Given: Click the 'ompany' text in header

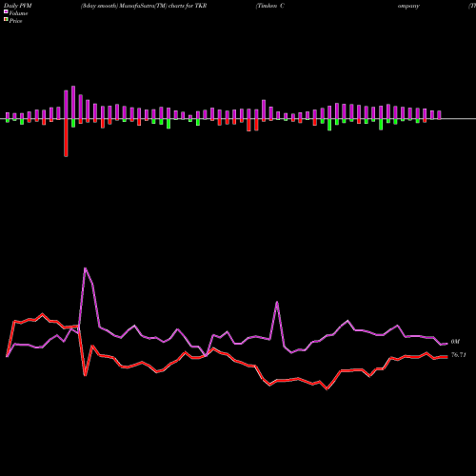Looking at the screenshot, I should pyautogui.click(x=408, y=6).
